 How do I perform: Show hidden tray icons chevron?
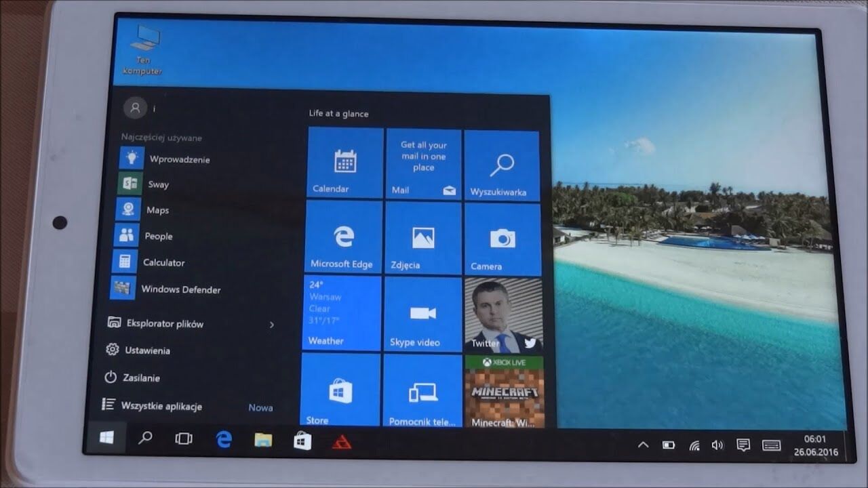pos(643,445)
